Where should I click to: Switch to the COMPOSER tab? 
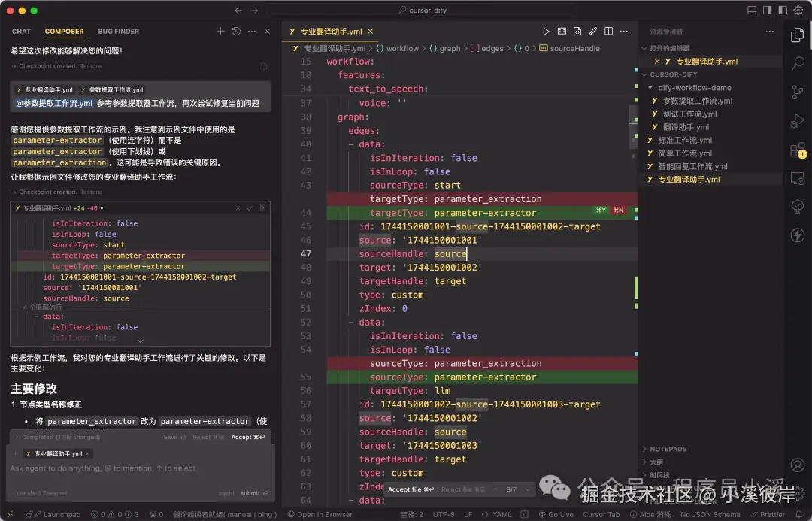tap(64, 32)
